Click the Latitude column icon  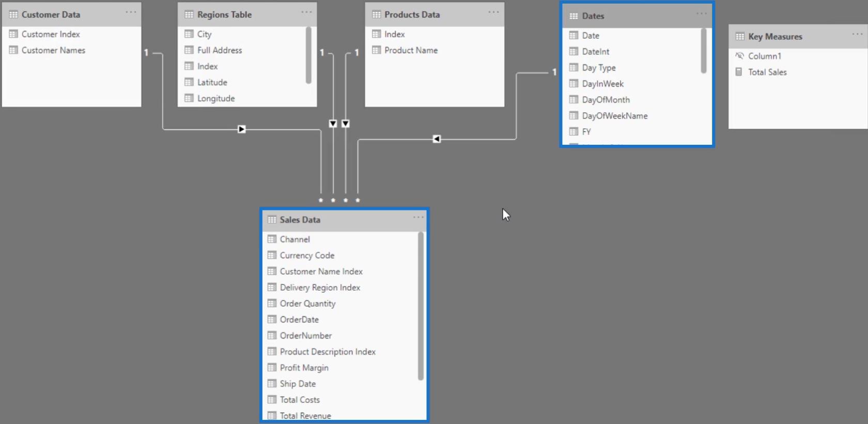189,82
